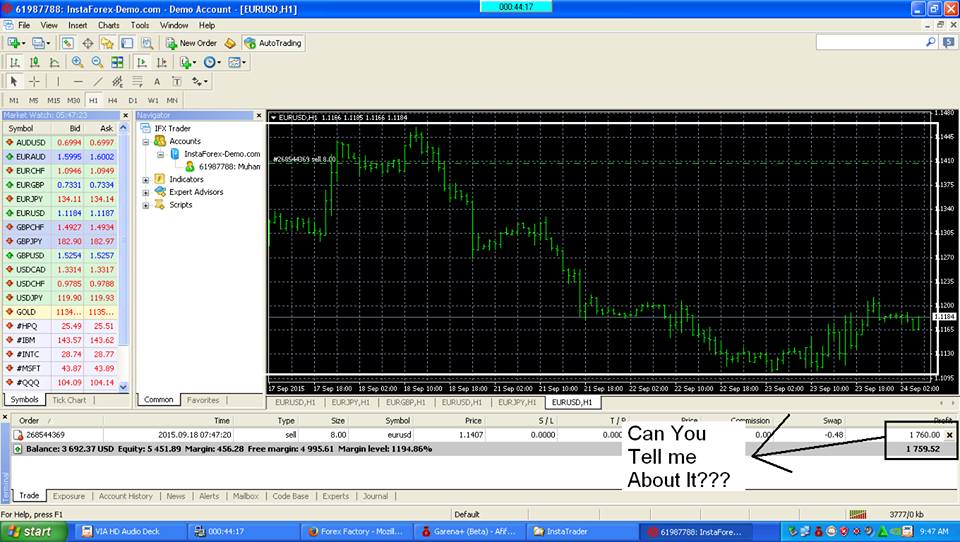Select the Fibonacci retracement tool
Image resolution: width=960 pixels, height=542 pixels.
tap(137, 81)
